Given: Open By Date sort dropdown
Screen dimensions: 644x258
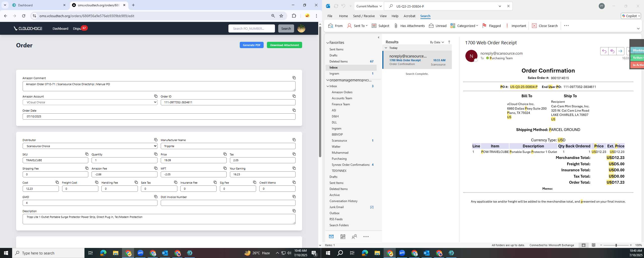Looking at the screenshot, I should tap(437, 42).
